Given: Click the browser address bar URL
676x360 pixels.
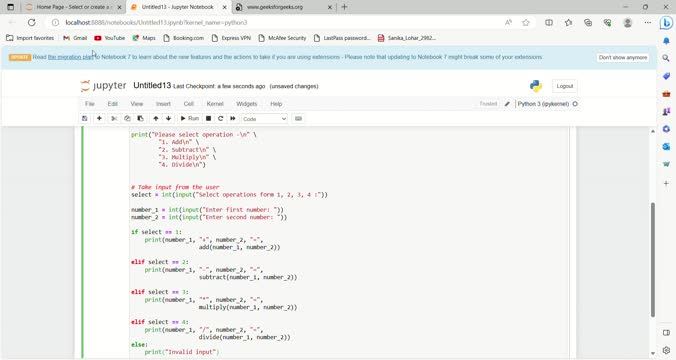Looking at the screenshot, I should coord(156,22).
